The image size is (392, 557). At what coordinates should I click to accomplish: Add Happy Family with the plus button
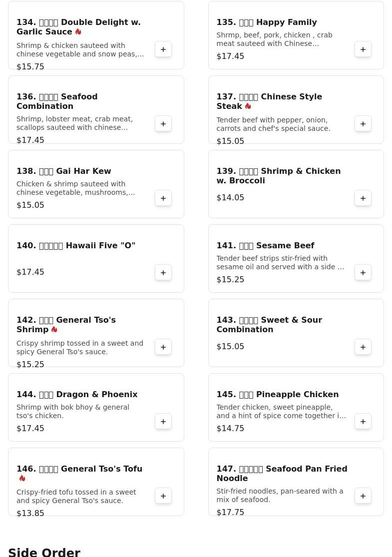click(363, 49)
